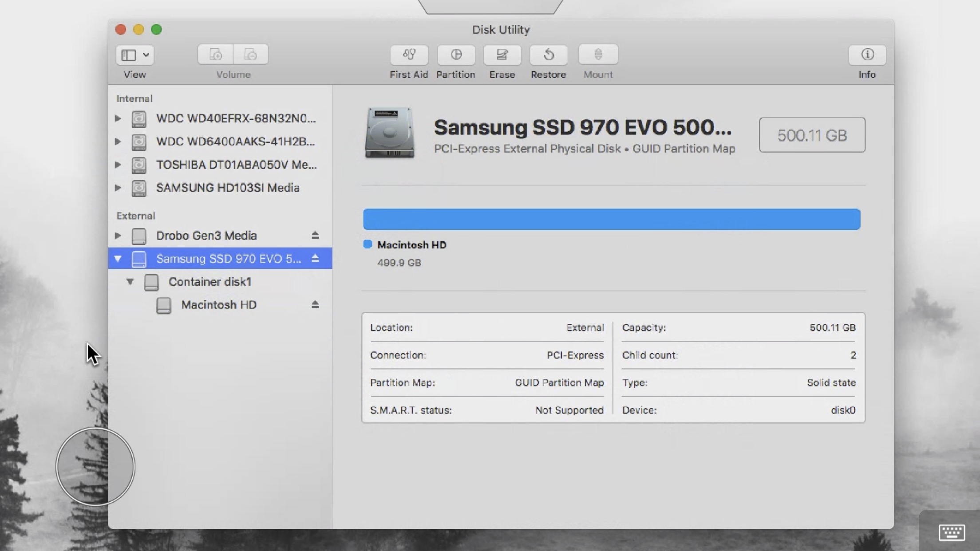Expand the SAMSUNG HD103SI Media entry

pyautogui.click(x=118, y=188)
